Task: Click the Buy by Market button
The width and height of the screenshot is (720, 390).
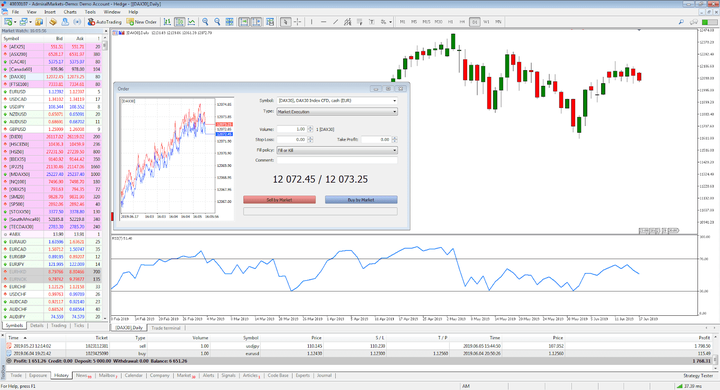Action: pos(361,200)
